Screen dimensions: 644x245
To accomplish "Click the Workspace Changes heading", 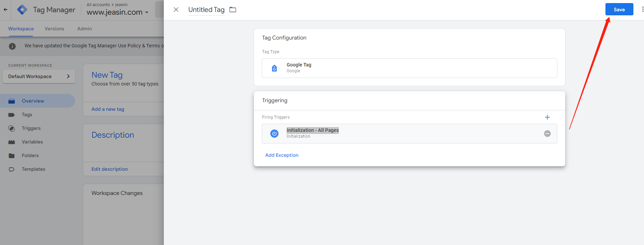I will point(117,193).
